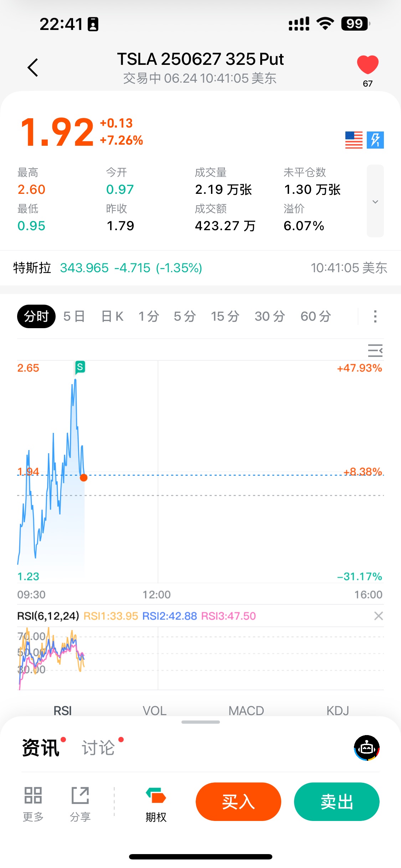
Task: Tap the back arrow icon
Action: click(33, 67)
